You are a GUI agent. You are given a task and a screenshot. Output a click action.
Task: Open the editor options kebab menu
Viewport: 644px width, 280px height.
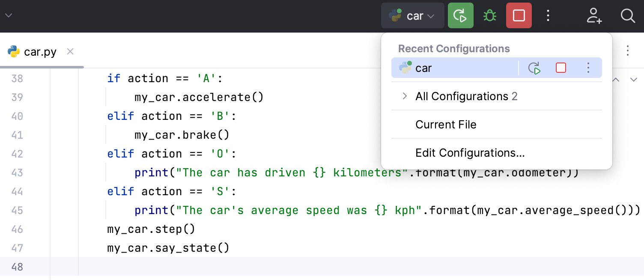point(627,51)
